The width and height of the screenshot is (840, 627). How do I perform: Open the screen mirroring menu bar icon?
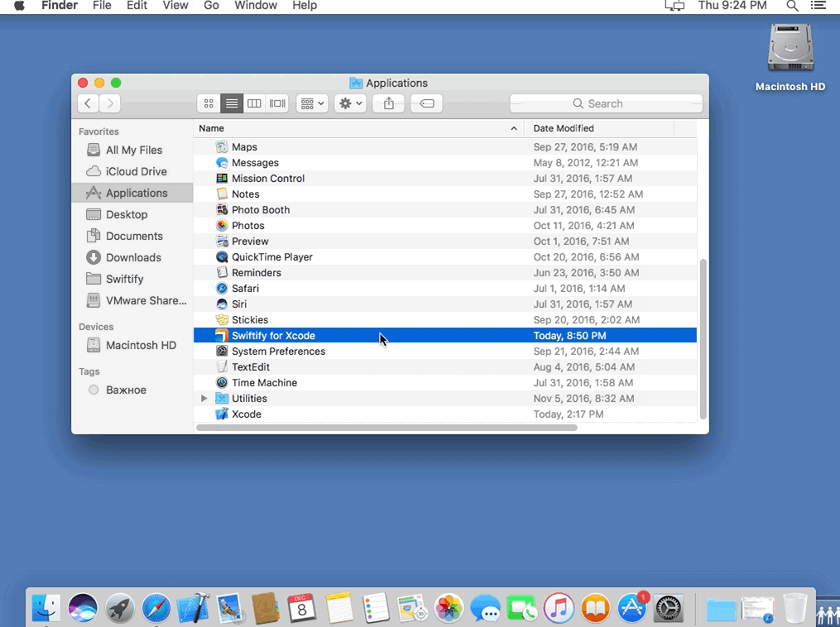click(x=674, y=6)
